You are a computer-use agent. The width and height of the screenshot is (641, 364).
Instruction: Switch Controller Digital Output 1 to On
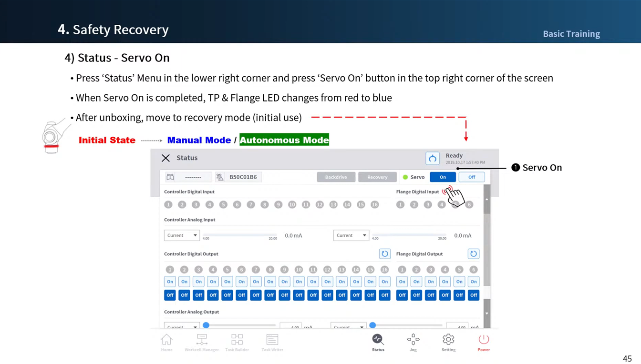170,282
